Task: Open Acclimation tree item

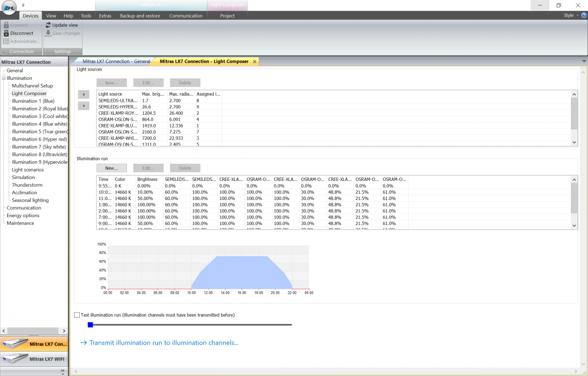Action: tap(24, 193)
